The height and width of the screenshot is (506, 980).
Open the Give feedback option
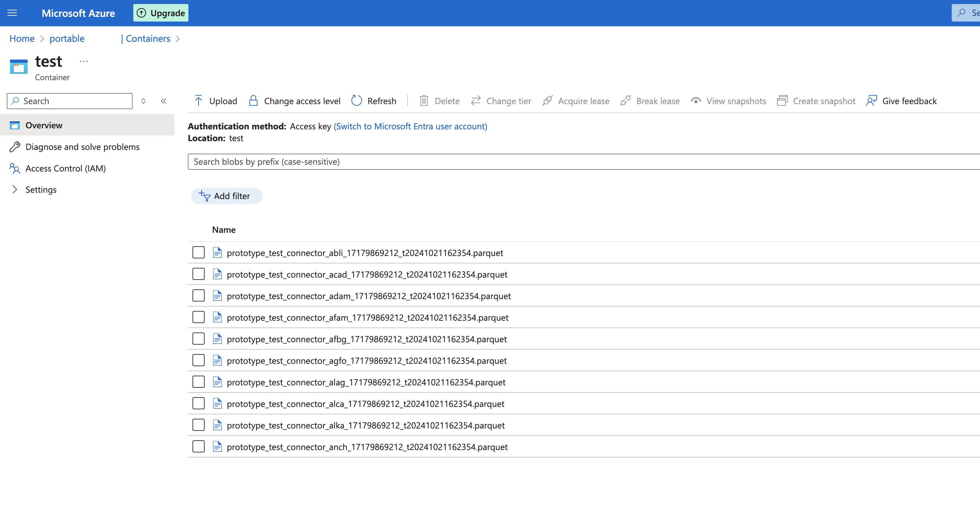coord(901,100)
